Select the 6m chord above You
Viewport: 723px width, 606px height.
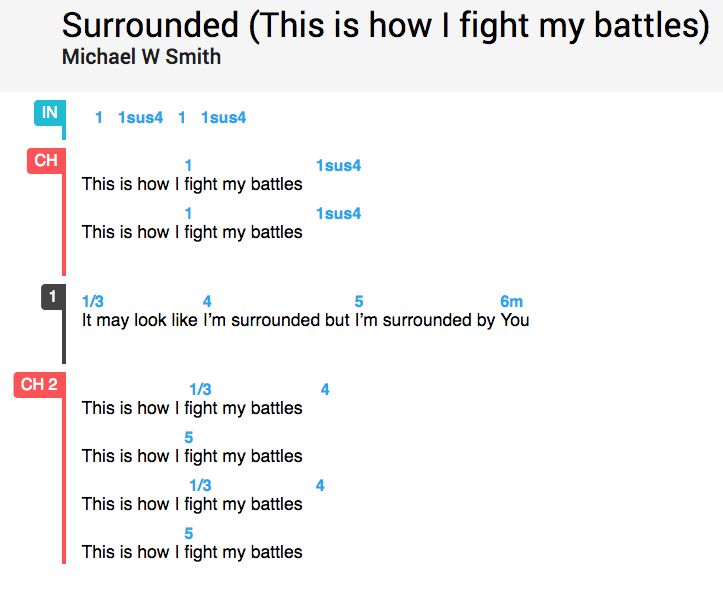pos(511,302)
